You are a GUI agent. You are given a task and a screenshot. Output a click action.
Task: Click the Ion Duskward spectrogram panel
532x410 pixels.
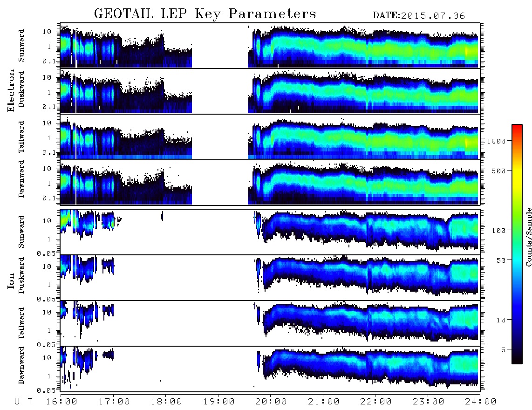point(270,278)
